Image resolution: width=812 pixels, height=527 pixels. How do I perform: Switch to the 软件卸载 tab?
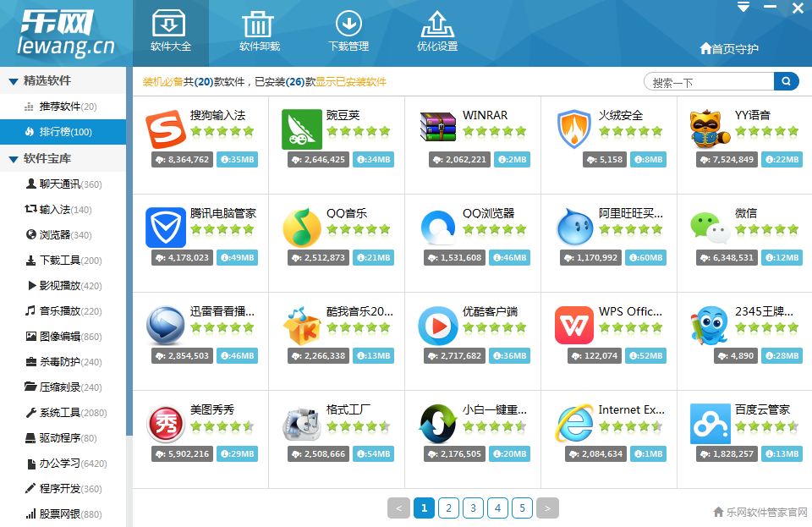coord(260,33)
